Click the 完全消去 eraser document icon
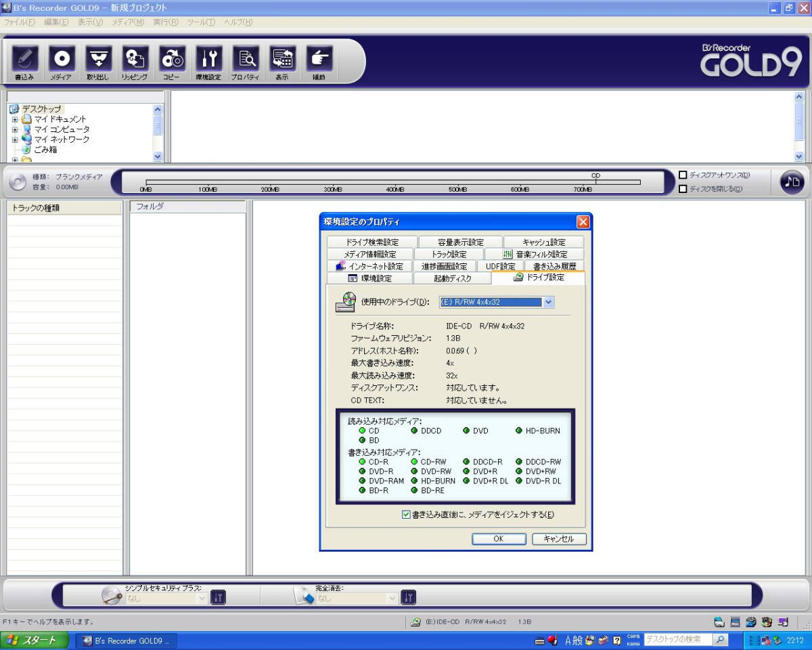Viewport: 812px width, 650px height. (304, 595)
